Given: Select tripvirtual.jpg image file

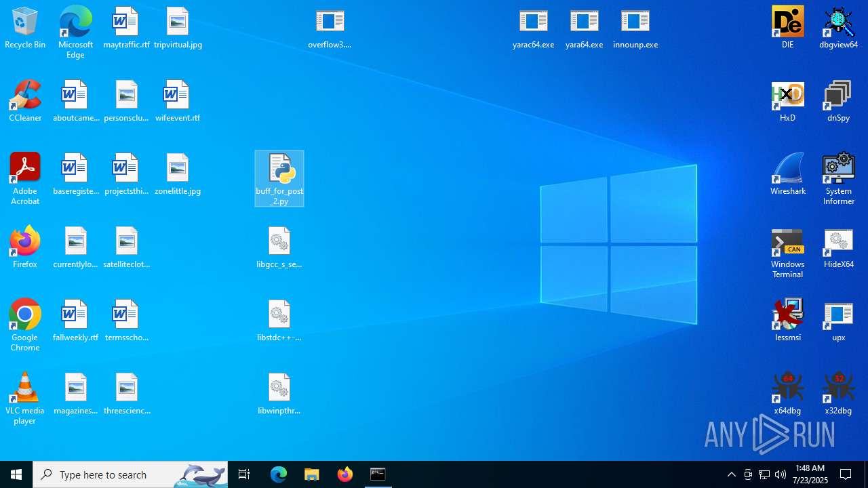Looking at the screenshot, I should (x=178, y=28).
